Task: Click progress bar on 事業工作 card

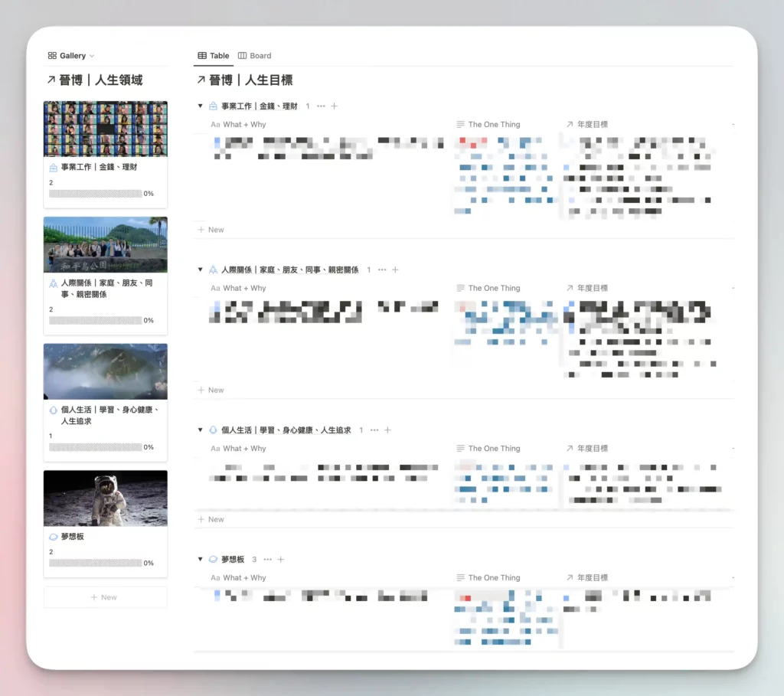Action: click(x=95, y=194)
